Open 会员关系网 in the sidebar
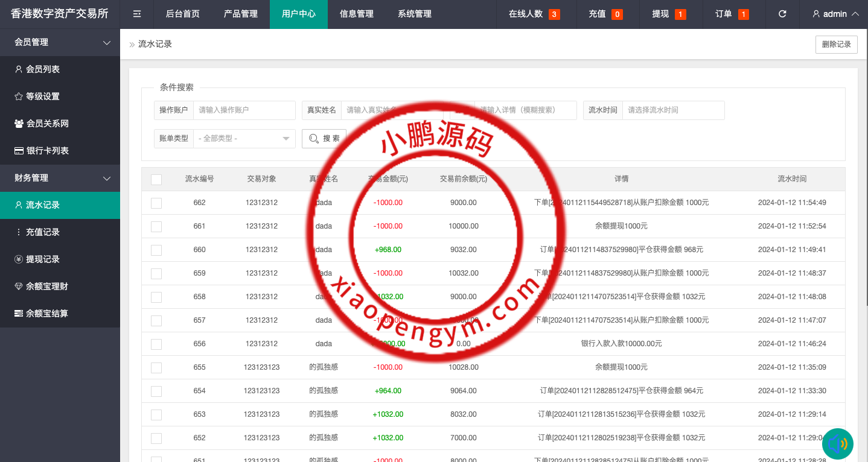 (x=47, y=124)
